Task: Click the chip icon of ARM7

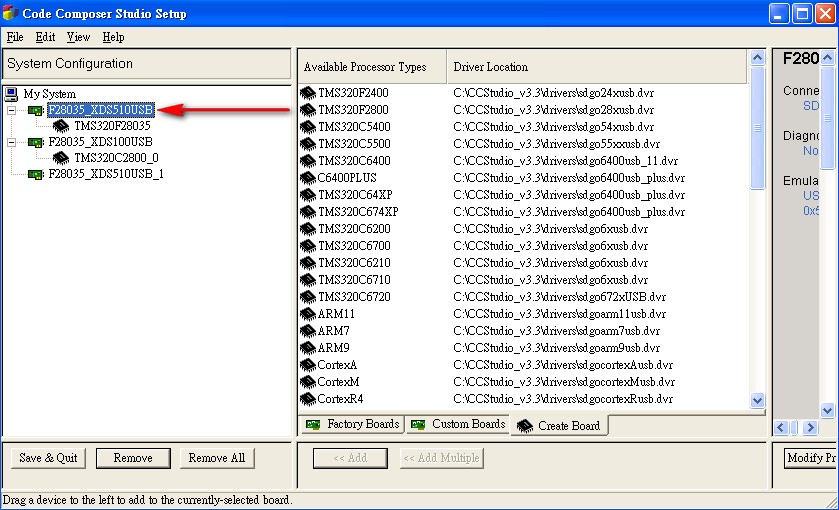Action: tap(308, 331)
